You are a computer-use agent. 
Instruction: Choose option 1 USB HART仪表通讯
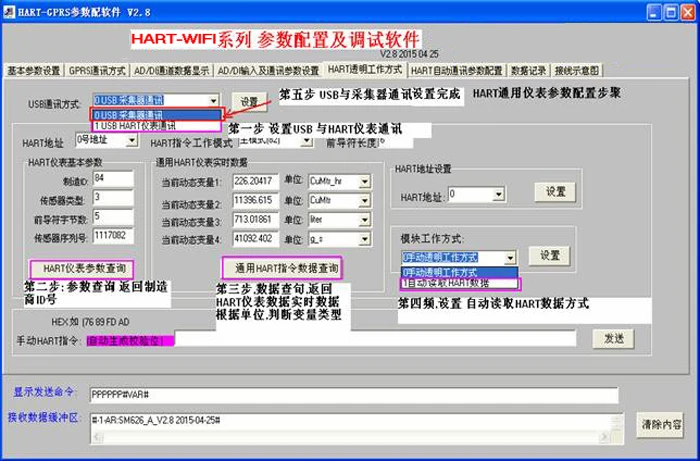(156, 126)
